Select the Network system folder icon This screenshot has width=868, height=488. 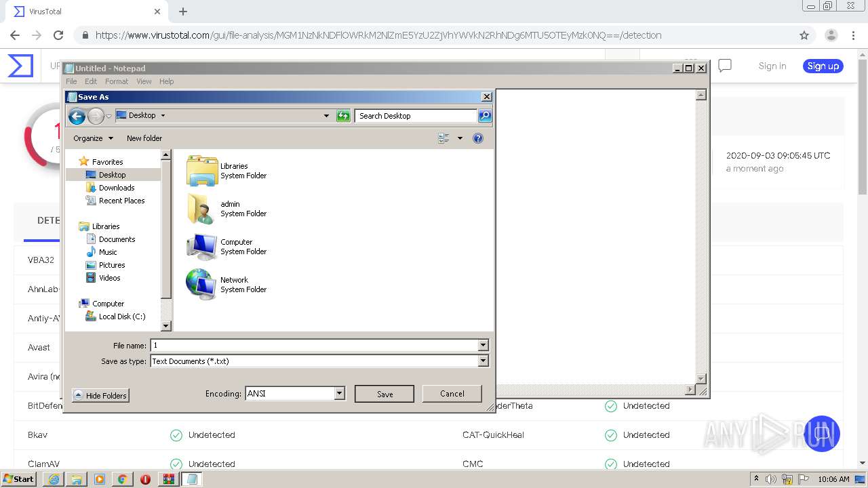pyautogui.click(x=202, y=284)
